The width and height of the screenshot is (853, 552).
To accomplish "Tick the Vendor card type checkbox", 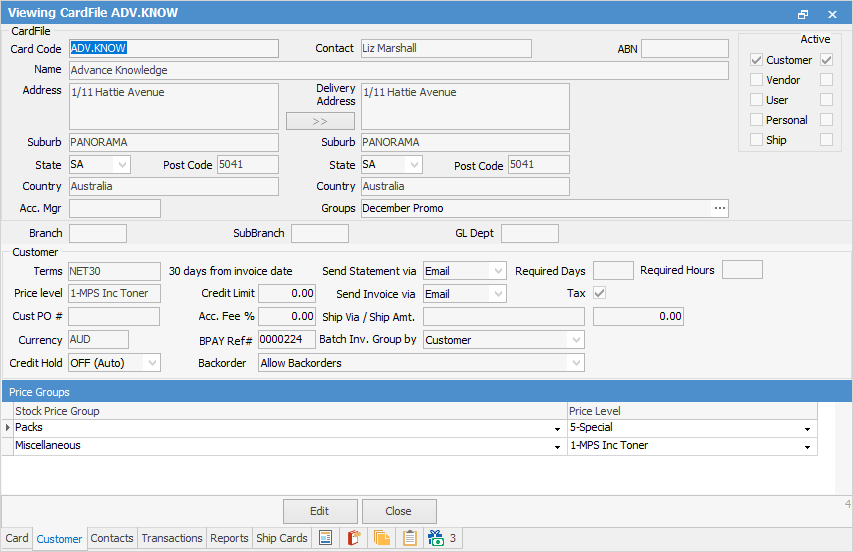I will click(x=756, y=80).
